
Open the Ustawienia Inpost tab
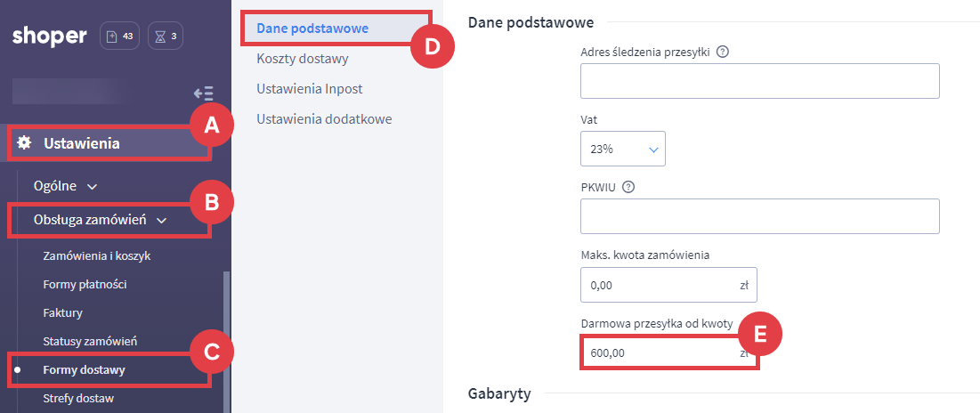pos(309,89)
